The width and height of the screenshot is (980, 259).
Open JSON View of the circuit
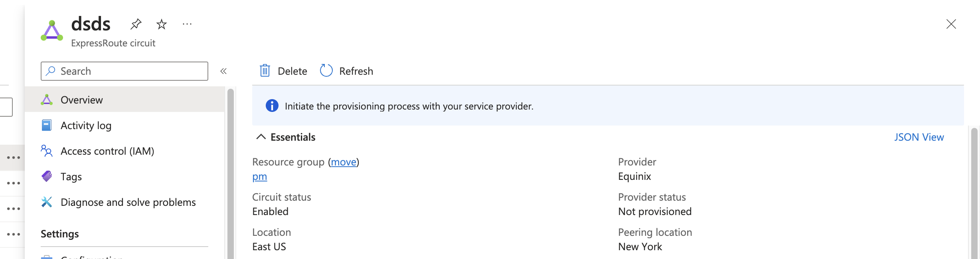(x=919, y=137)
